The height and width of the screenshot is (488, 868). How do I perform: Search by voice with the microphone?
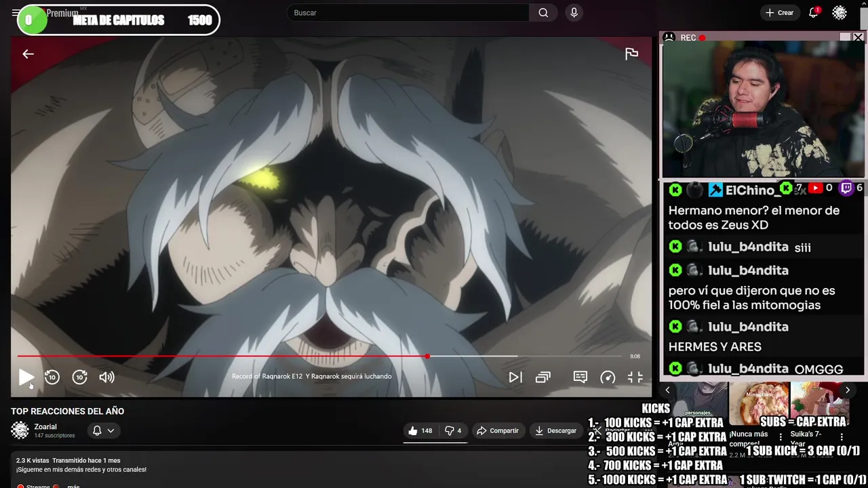(x=574, y=13)
